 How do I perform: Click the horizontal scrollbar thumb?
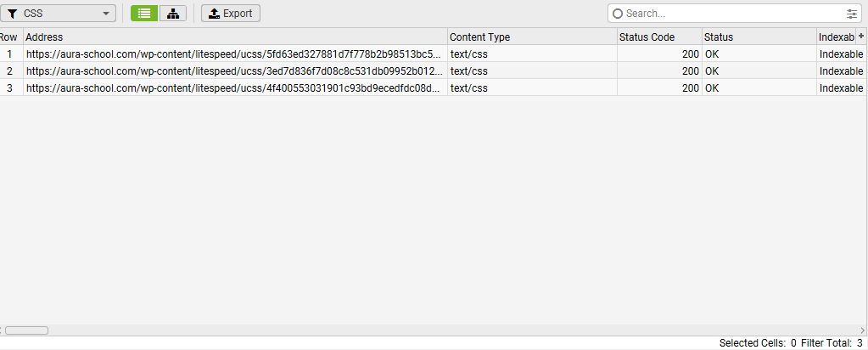[x=26, y=330]
